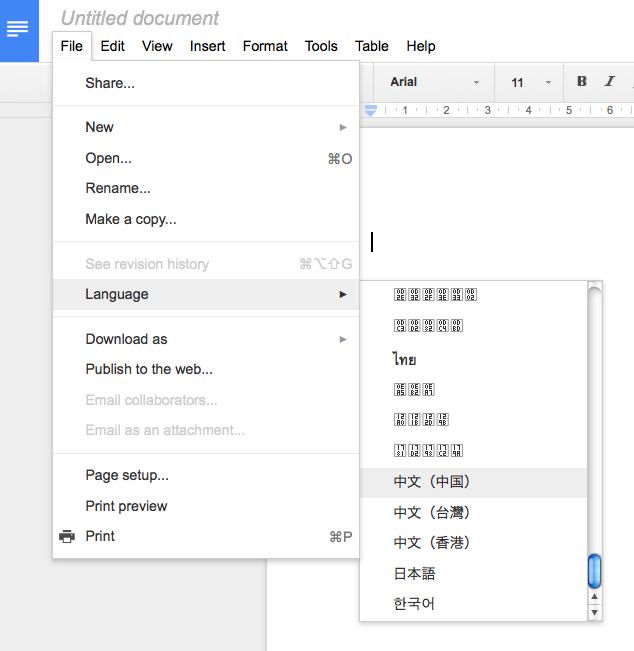Click the language list scrollbar thumb
This screenshot has width=634, height=651.
pyautogui.click(x=595, y=571)
